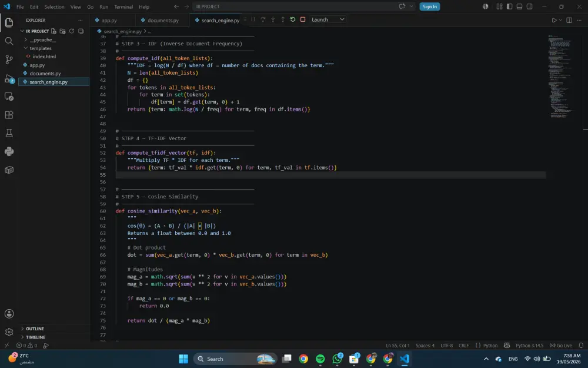Expand the __pycache__ folder
This screenshot has width=588, height=368.
click(25, 40)
